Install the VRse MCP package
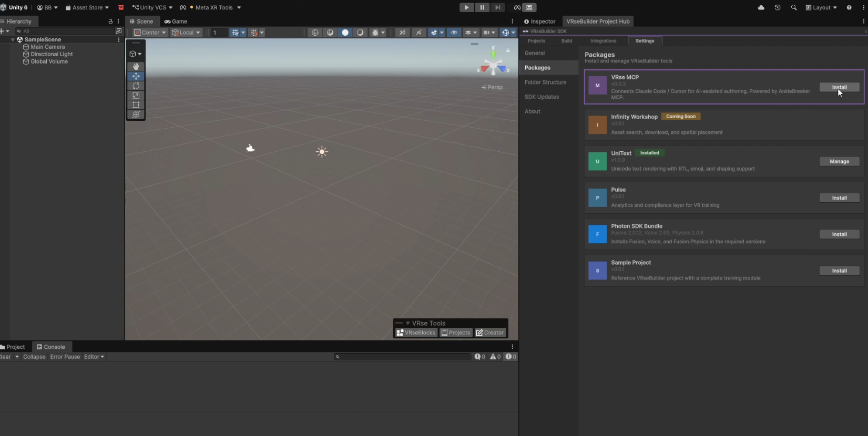The image size is (868, 436). (x=839, y=87)
